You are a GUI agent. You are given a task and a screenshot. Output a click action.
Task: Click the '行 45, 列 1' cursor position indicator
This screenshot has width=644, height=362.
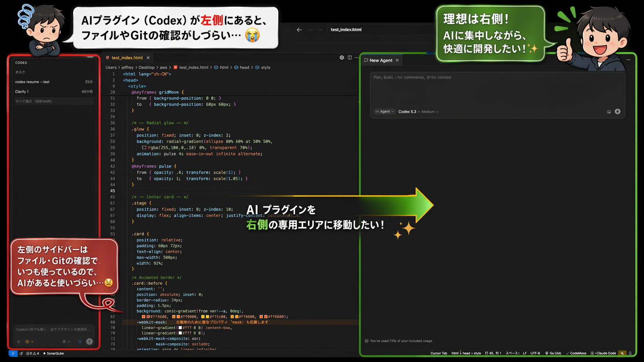(x=493, y=353)
